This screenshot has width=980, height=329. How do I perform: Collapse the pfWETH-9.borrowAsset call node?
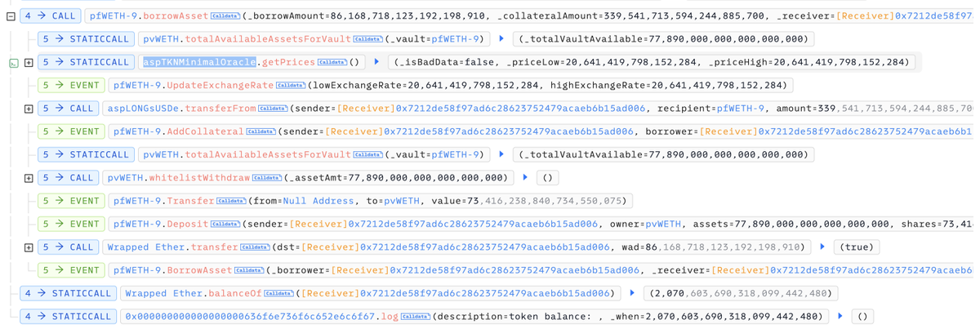coord(11,16)
